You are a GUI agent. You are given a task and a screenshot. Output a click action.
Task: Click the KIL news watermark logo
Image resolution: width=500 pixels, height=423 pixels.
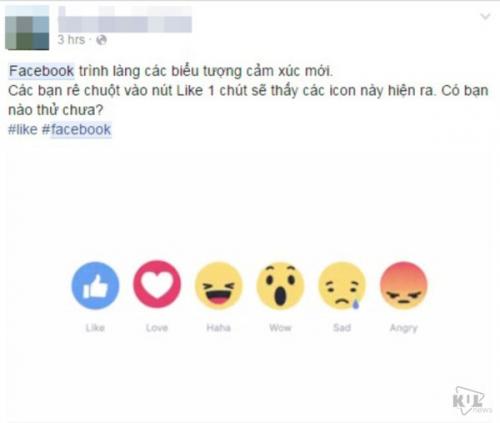point(472,401)
